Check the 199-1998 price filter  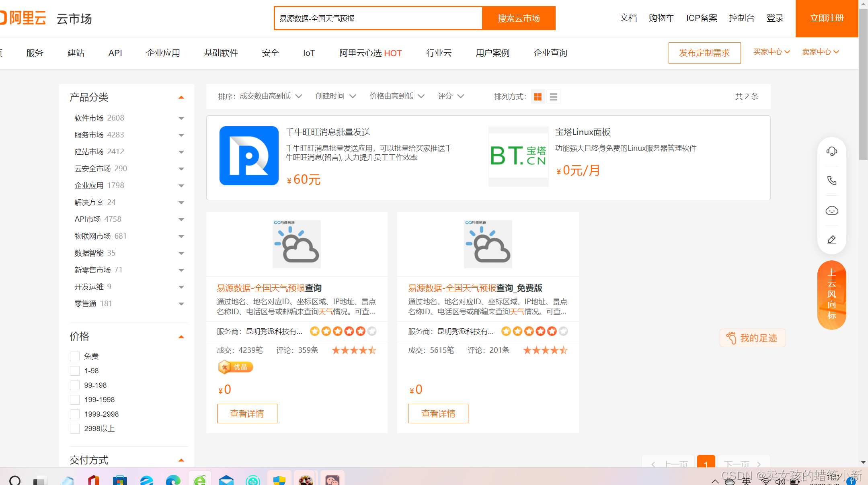coord(75,400)
